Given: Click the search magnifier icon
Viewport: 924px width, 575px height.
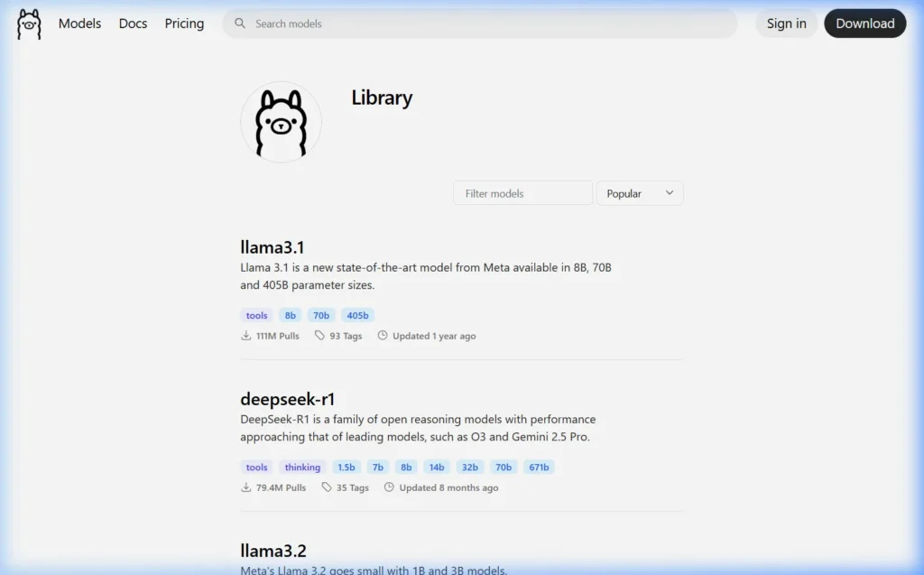Looking at the screenshot, I should click(239, 23).
